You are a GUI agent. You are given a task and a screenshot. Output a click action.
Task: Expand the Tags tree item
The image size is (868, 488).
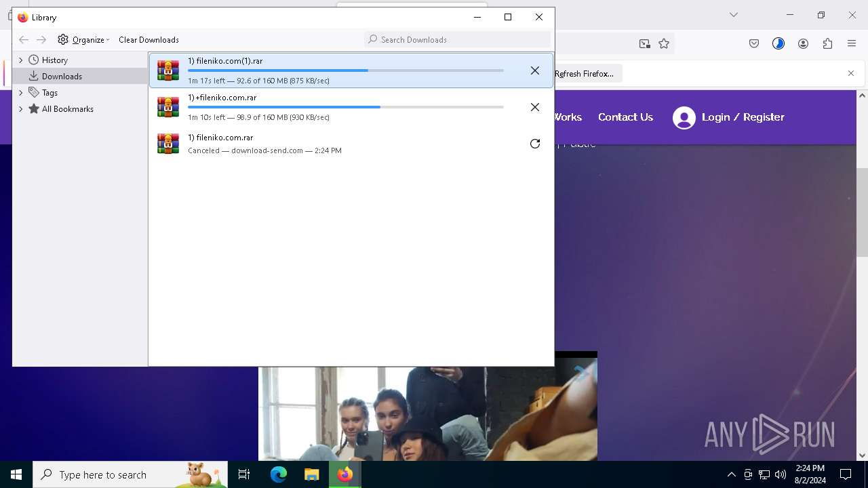click(x=21, y=92)
